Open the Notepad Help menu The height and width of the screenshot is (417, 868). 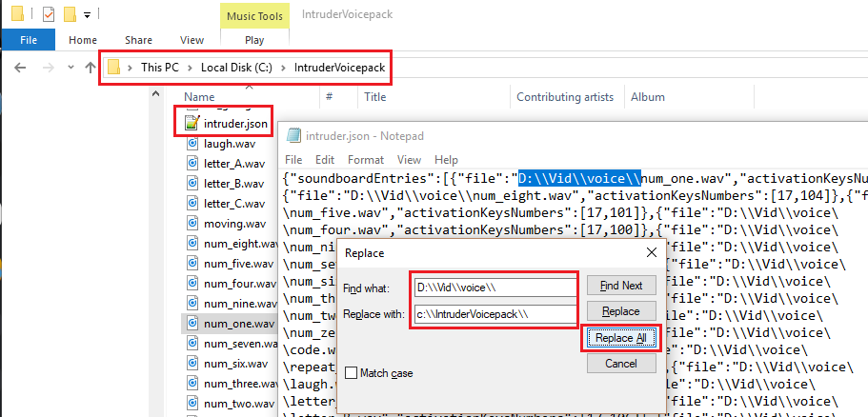point(446,160)
